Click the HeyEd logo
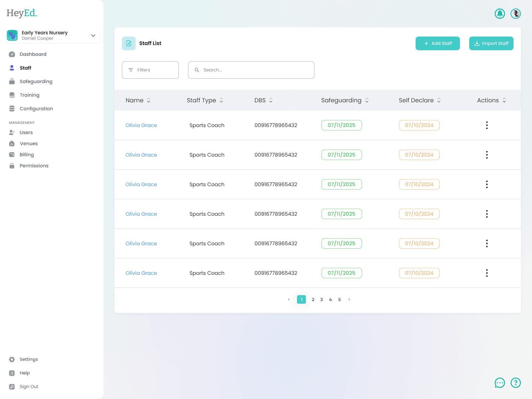This screenshot has height=399, width=532. [x=22, y=13]
